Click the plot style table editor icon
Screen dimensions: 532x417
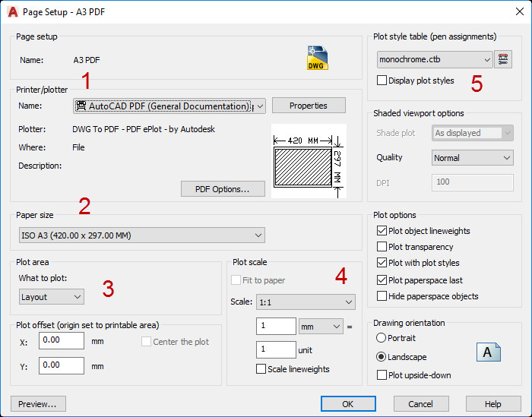503,59
